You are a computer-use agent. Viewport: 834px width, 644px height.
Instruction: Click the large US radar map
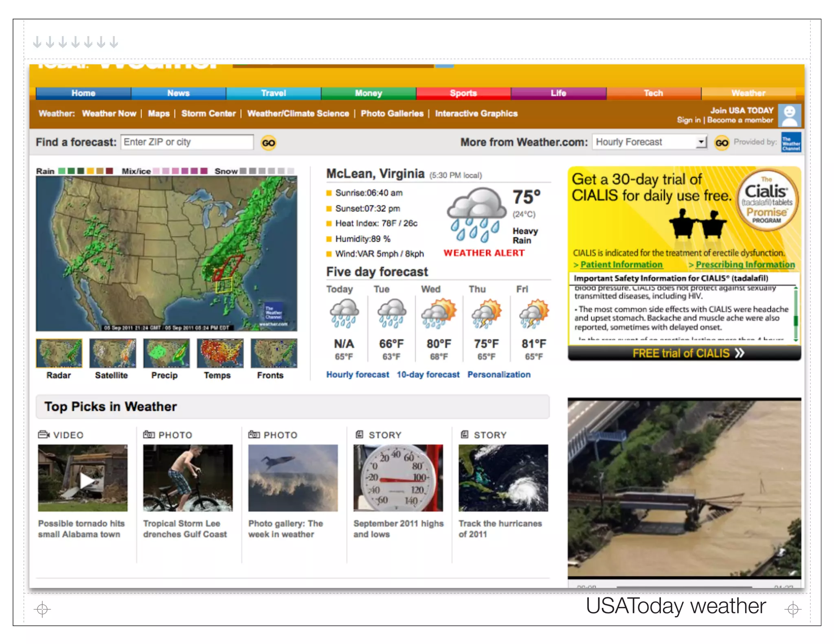click(x=167, y=254)
